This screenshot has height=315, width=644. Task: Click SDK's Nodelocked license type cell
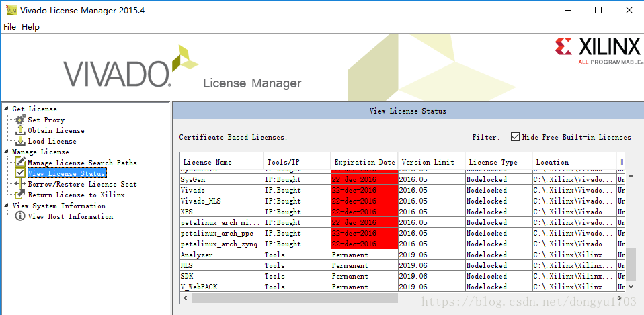tap(499, 276)
